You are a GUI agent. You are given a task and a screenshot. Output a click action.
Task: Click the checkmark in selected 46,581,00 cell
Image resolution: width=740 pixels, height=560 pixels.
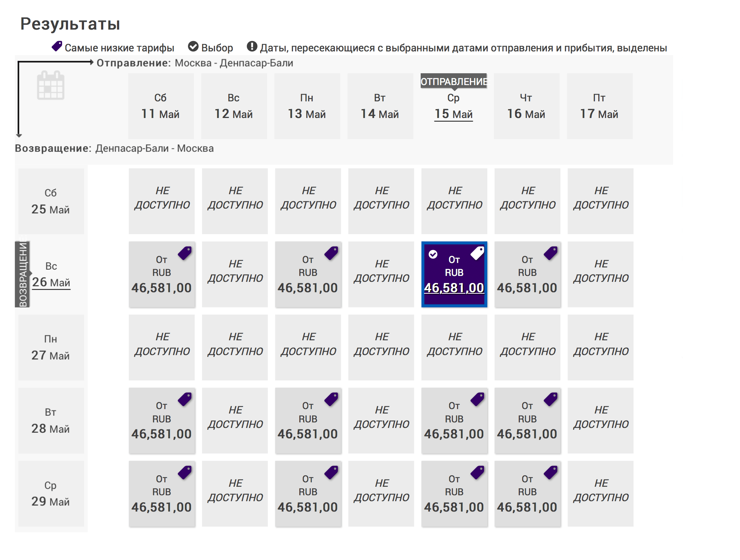[433, 254]
